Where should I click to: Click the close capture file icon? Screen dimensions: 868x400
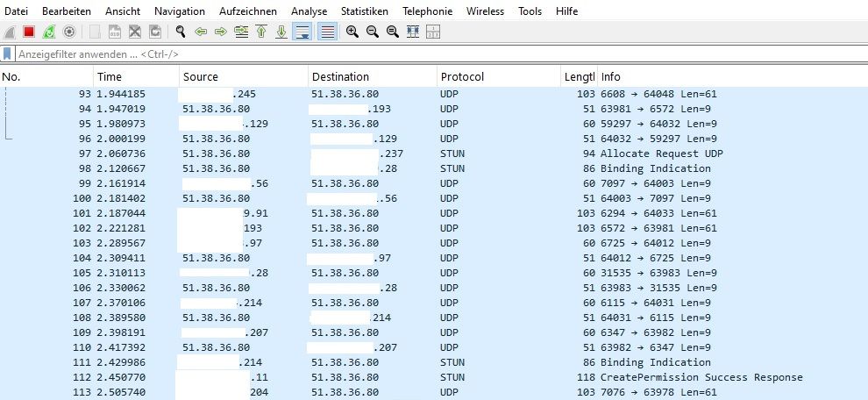click(134, 32)
